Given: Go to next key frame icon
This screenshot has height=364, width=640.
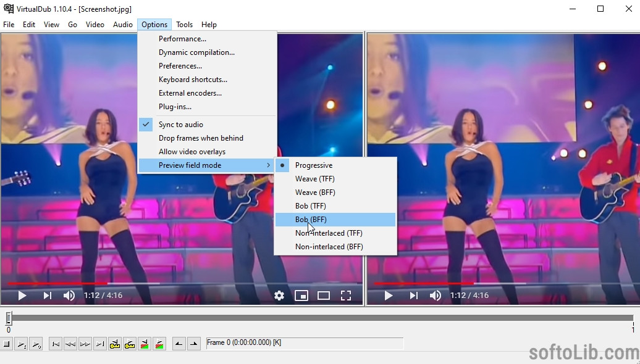Looking at the screenshot, I should coord(130,344).
